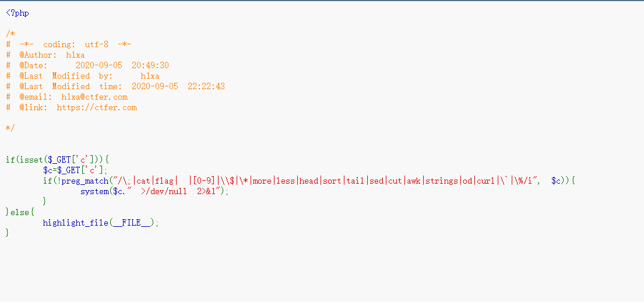Screen dimensions: 644x302
Task: Click the Last Modified time 22:22:43 line
Action: click(115, 86)
